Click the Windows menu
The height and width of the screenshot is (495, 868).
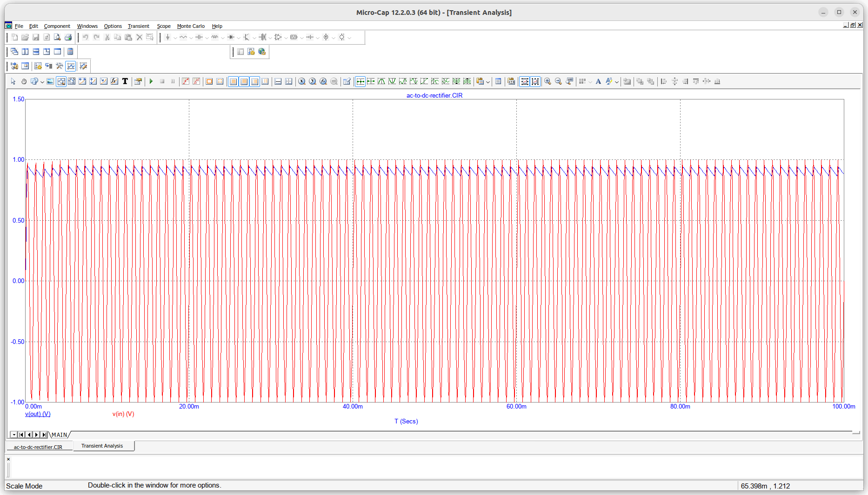tap(87, 26)
